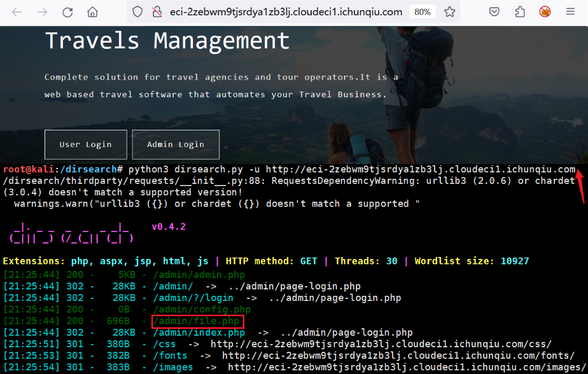Viewport: 588px width, 374px height.
Task: Save the page to Pocket
Action: 494,12
